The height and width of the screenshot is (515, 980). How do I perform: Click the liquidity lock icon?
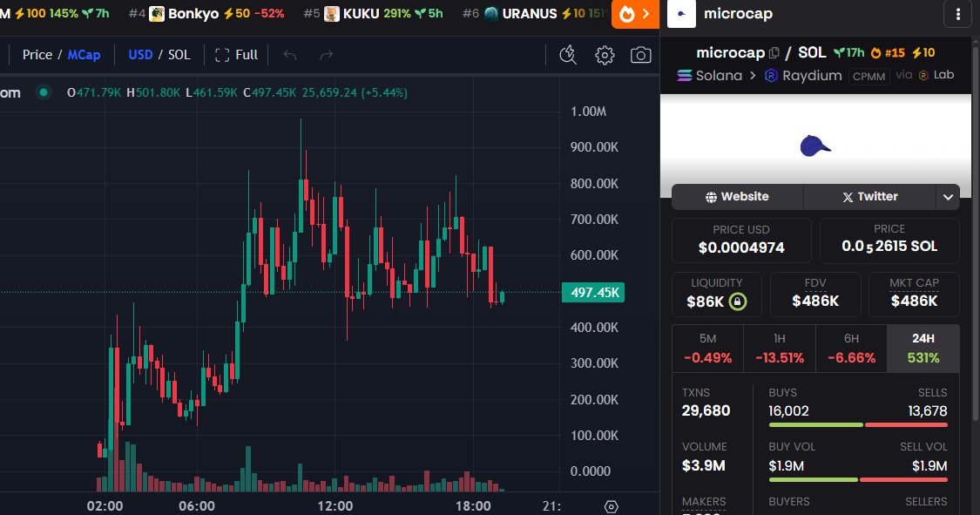[738, 302]
